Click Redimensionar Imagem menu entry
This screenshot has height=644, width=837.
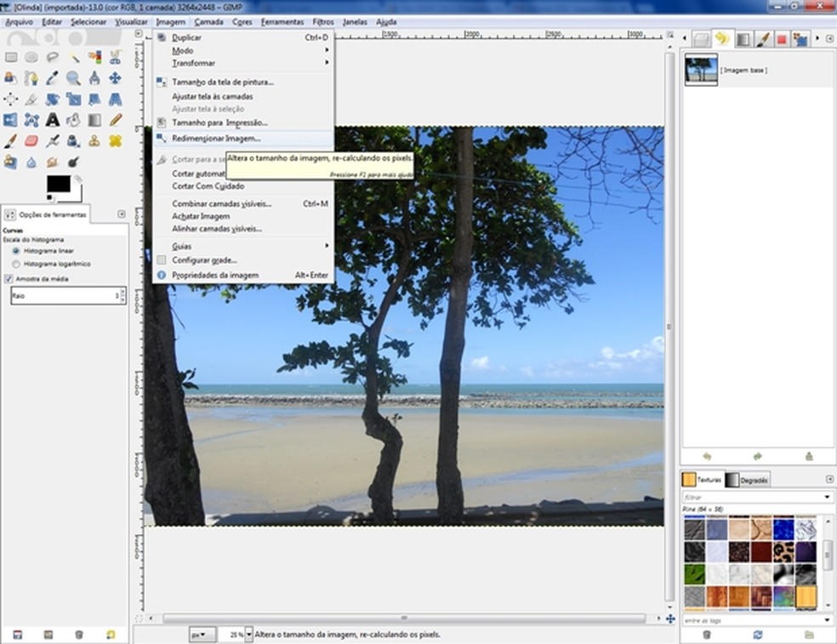click(x=216, y=138)
